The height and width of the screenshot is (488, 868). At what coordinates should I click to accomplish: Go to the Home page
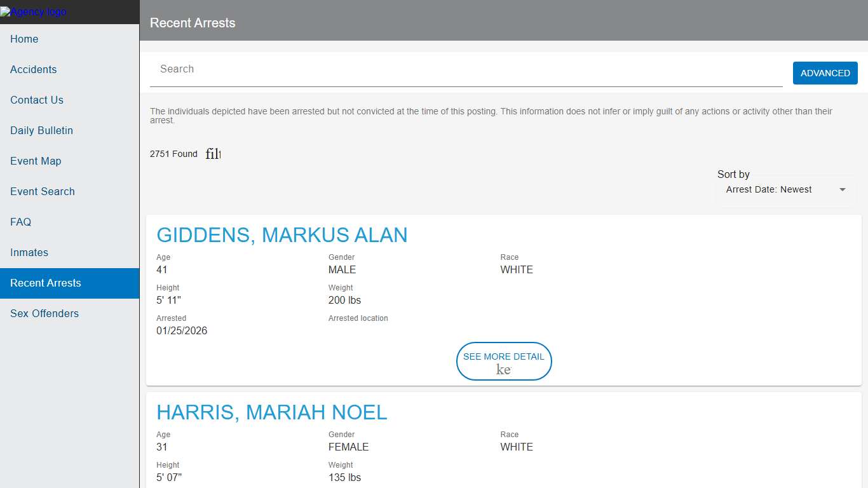coord(24,39)
